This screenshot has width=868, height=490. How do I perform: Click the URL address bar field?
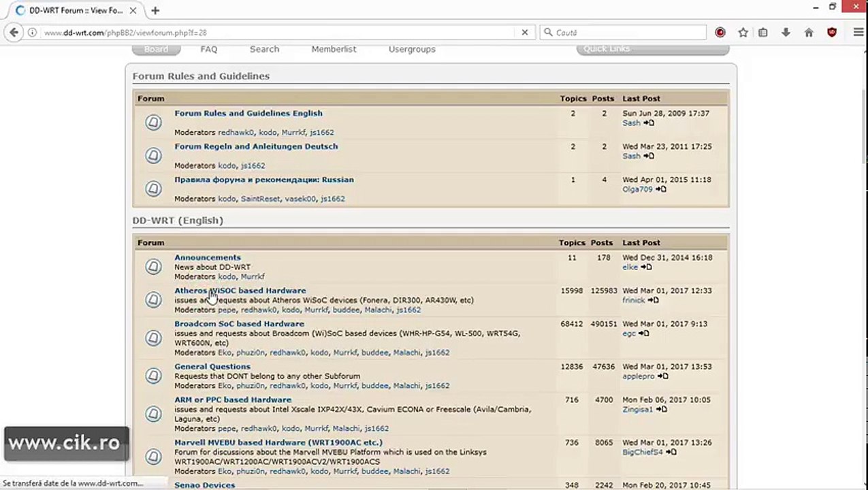[x=279, y=32]
